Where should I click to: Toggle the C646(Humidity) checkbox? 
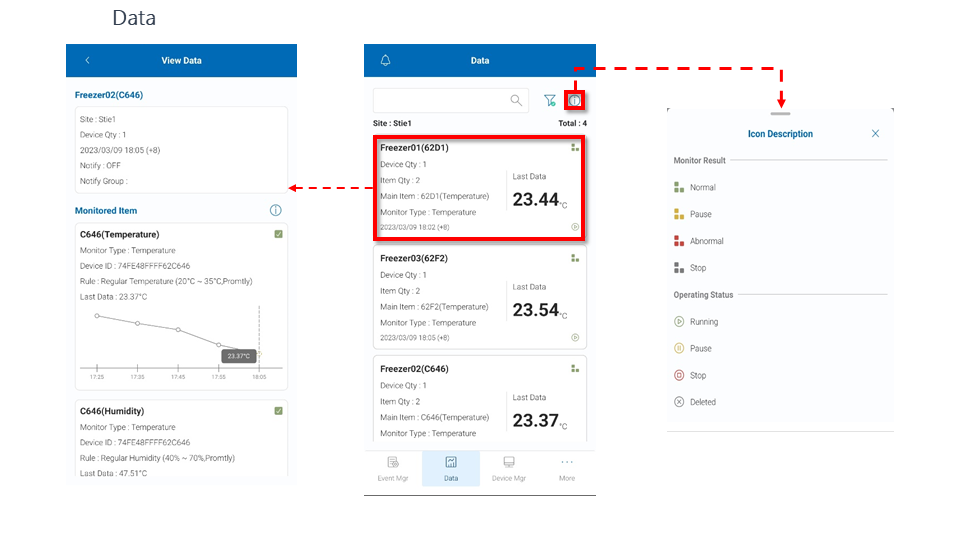pos(278,410)
